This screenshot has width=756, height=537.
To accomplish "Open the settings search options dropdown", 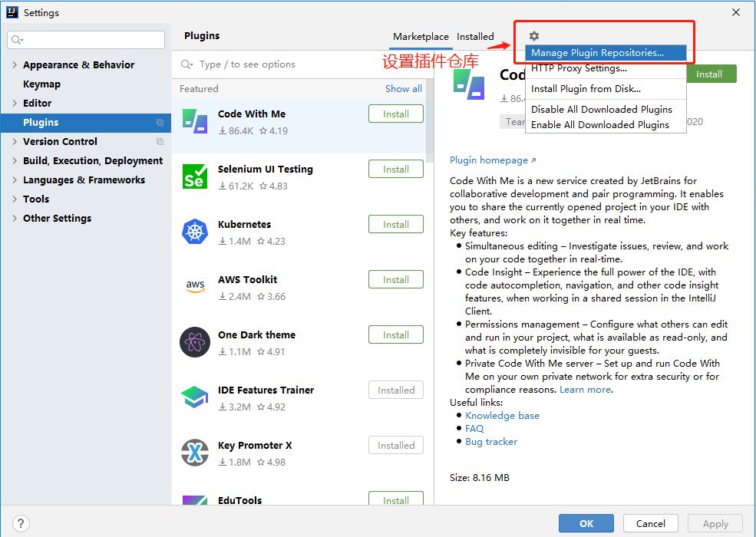I will click(x=18, y=40).
